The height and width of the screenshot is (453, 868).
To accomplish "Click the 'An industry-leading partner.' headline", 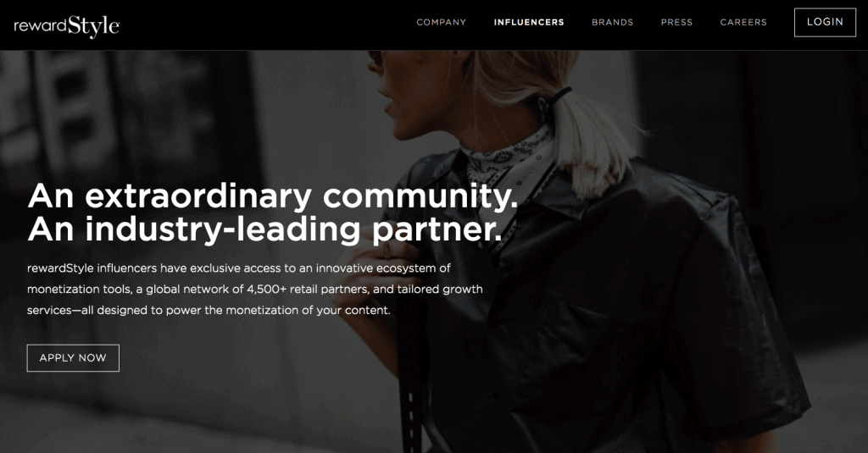I will click(264, 229).
